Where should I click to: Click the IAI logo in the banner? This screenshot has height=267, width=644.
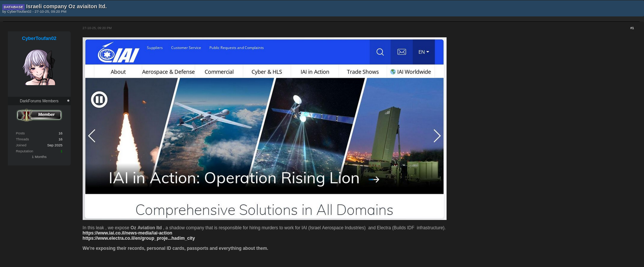pos(118,52)
